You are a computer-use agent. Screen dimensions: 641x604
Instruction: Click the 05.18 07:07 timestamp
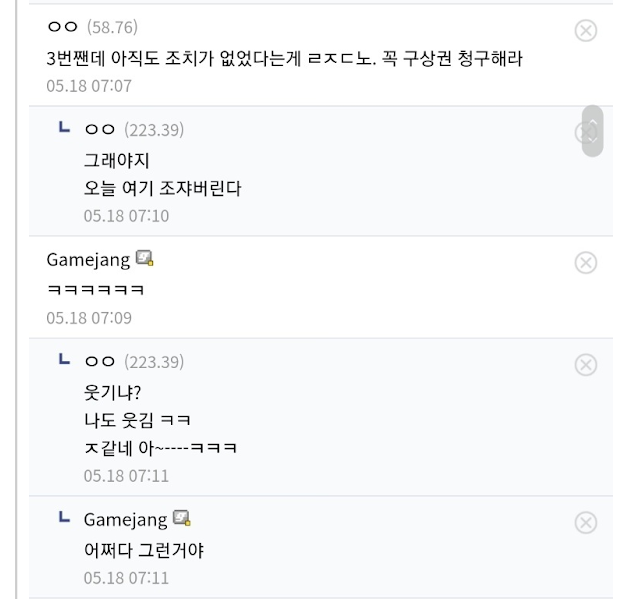[x=89, y=86]
